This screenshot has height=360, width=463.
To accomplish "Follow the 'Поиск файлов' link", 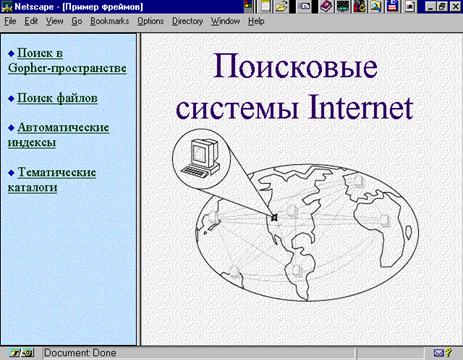I will pyautogui.click(x=57, y=98).
